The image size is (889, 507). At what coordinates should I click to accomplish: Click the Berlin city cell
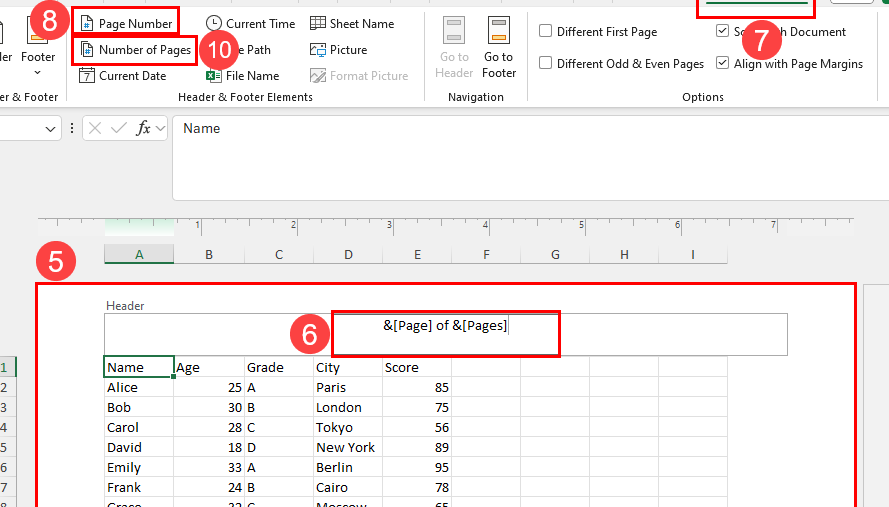[x=348, y=467]
